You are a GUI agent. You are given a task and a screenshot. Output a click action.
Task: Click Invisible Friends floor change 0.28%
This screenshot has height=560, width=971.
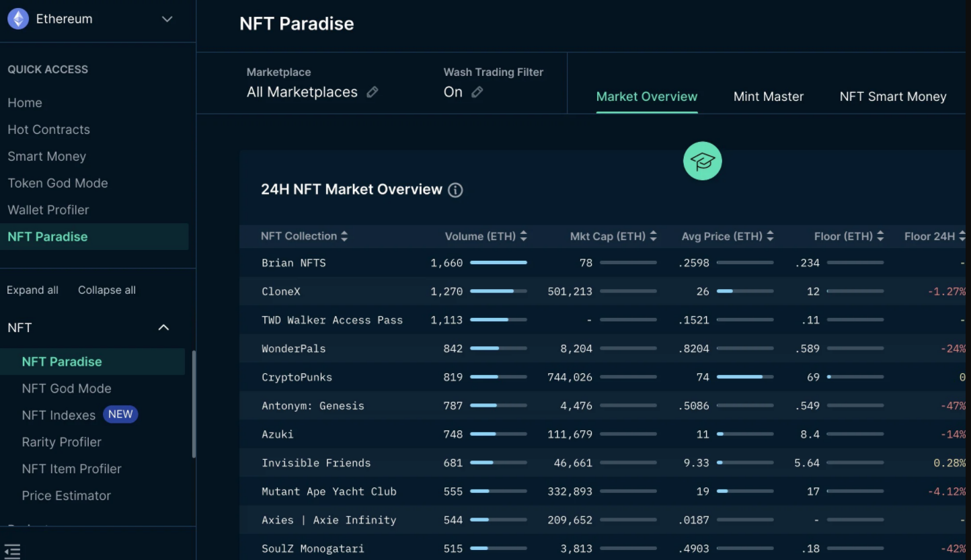pyautogui.click(x=949, y=463)
